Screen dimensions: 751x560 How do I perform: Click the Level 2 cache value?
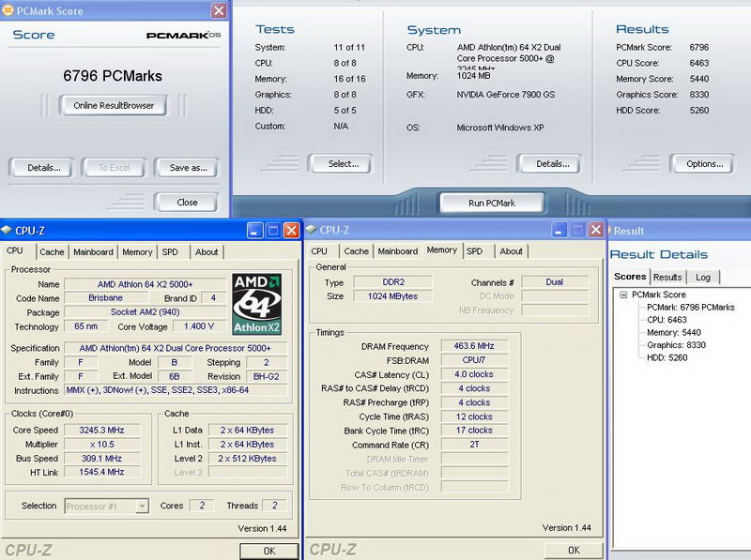(x=247, y=459)
